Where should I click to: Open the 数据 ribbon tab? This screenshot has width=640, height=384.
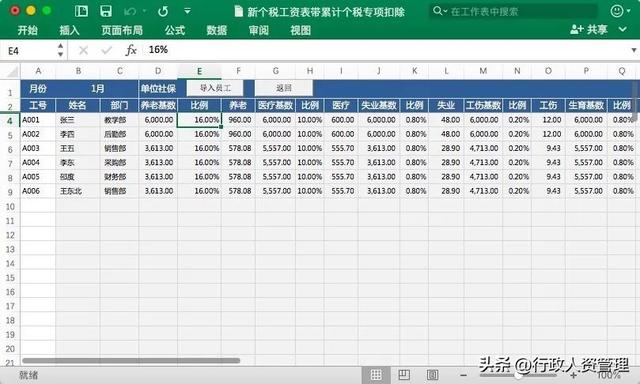[x=216, y=30]
